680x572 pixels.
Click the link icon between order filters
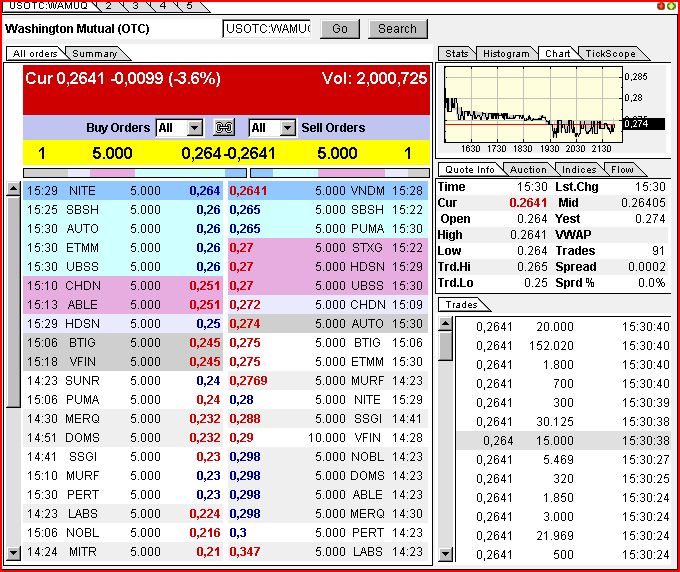(224, 127)
